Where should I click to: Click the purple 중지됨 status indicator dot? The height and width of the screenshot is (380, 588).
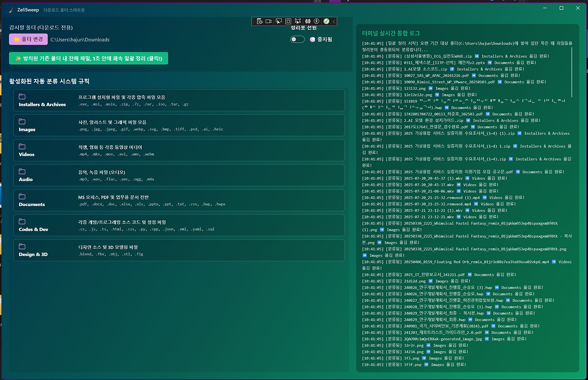pyautogui.click(x=312, y=39)
